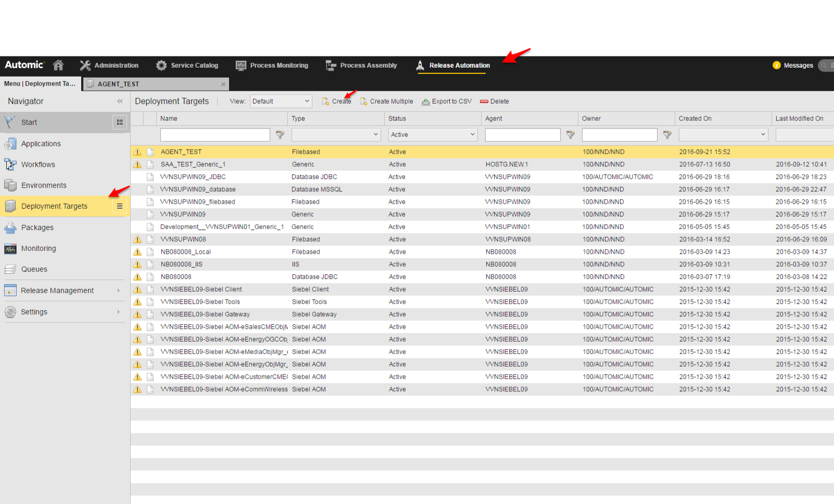Switch to the Process Assembly tab

pos(368,66)
